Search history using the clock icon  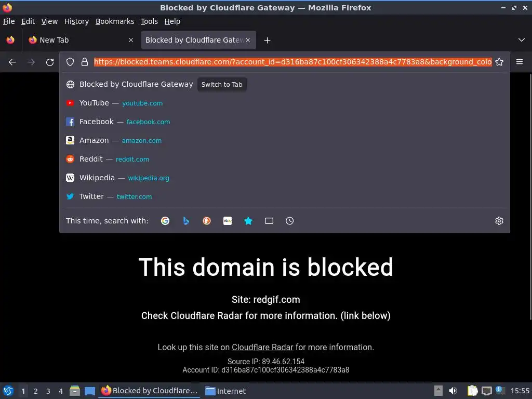290,221
